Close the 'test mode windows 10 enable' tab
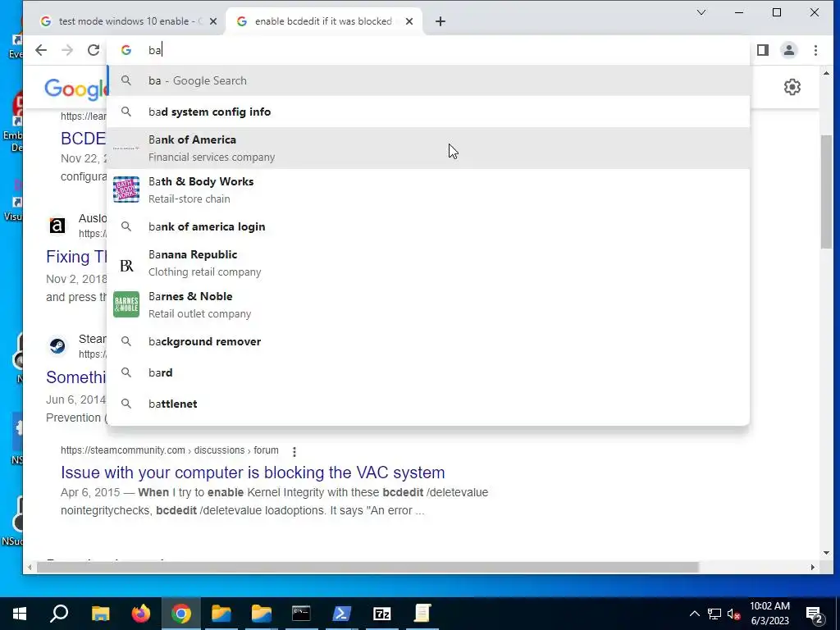 click(x=213, y=21)
